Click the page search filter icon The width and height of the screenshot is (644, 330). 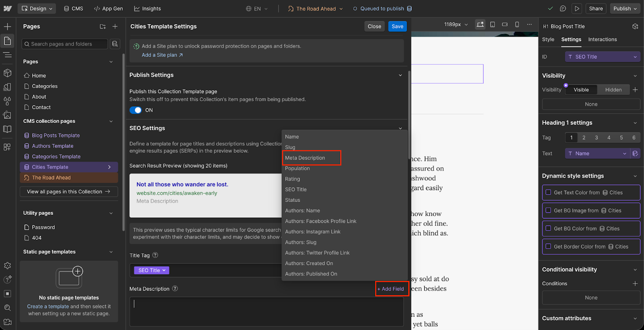pyautogui.click(x=115, y=44)
